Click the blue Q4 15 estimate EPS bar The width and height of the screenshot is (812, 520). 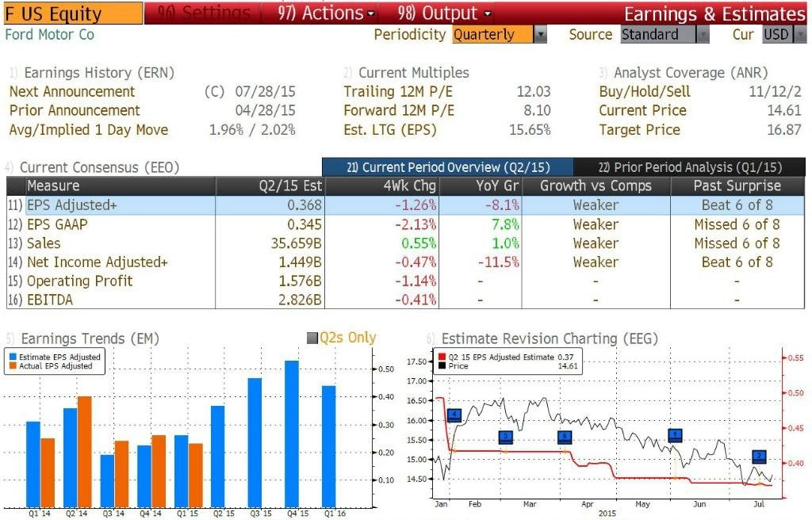tap(292, 434)
